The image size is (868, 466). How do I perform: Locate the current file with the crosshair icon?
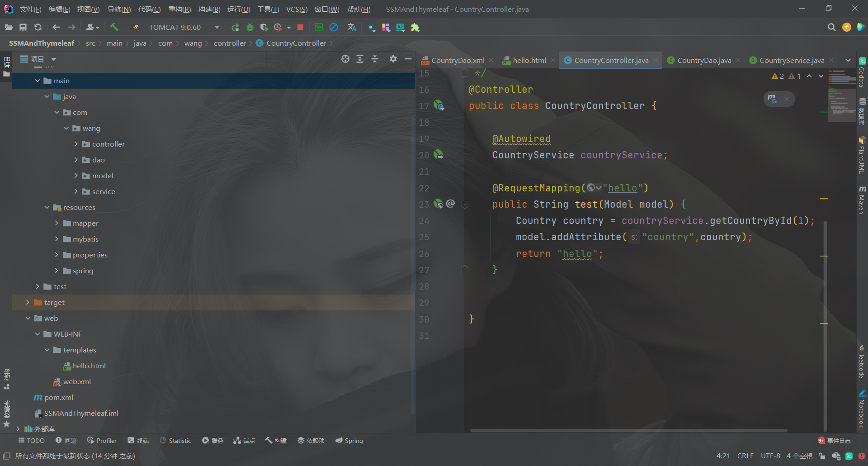point(345,59)
